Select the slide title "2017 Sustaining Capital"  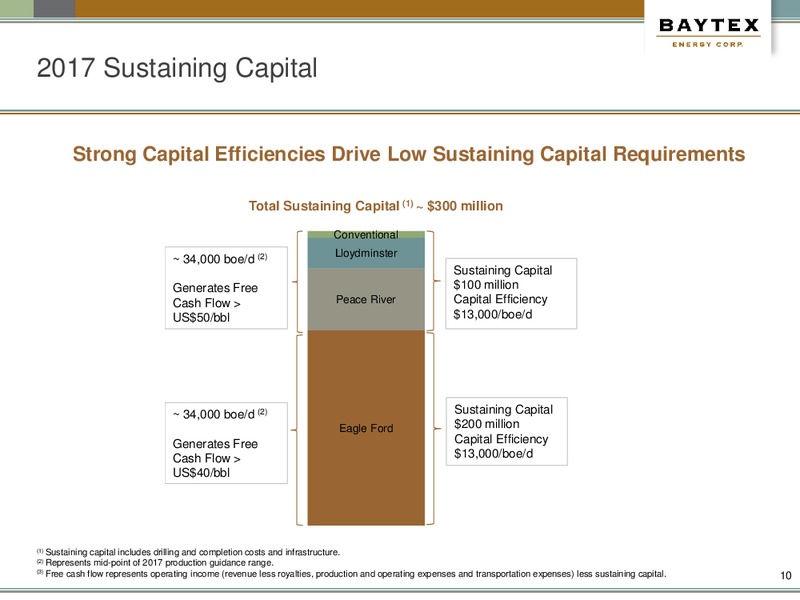[177, 68]
